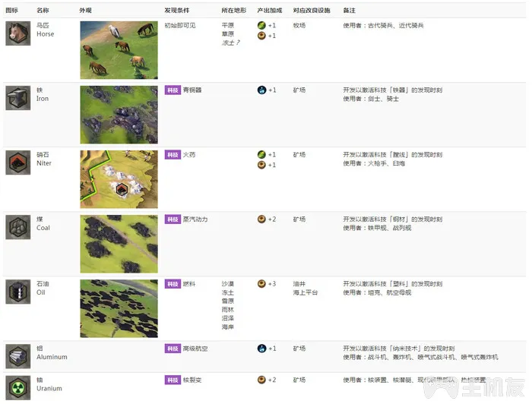Click the 蒸汽动力 technology text
Viewport: 532px width, 404px height.
[x=195, y=219]
